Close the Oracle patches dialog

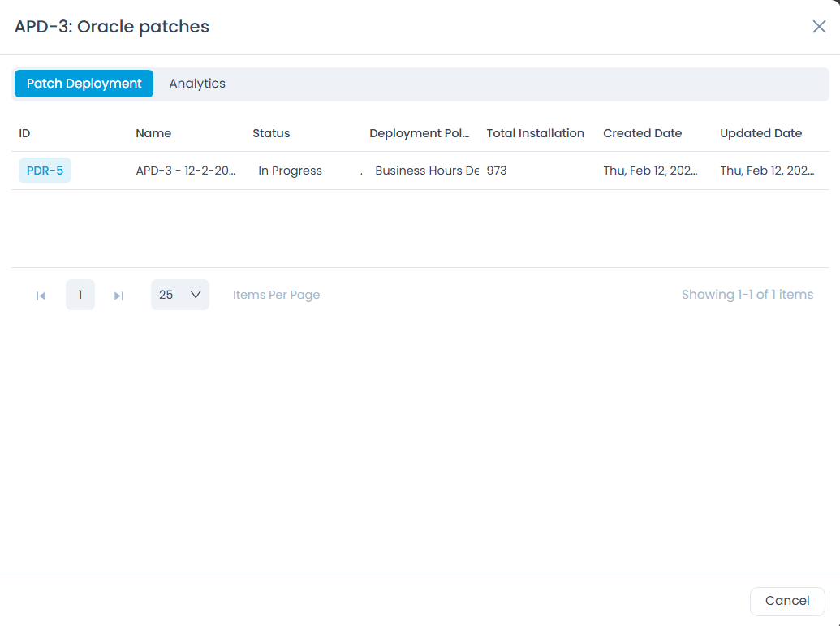819,27
